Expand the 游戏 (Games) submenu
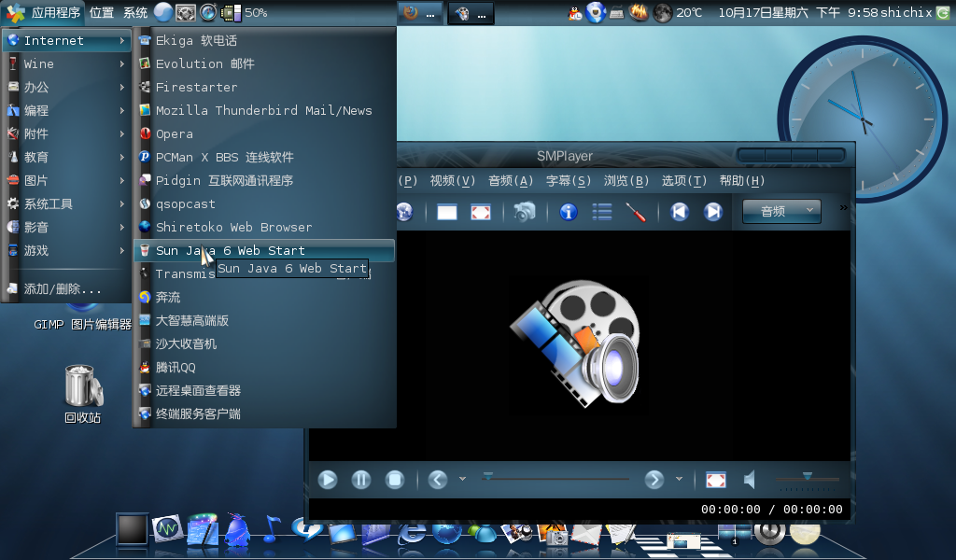This screenshot has height=560, width=956. 66,250
